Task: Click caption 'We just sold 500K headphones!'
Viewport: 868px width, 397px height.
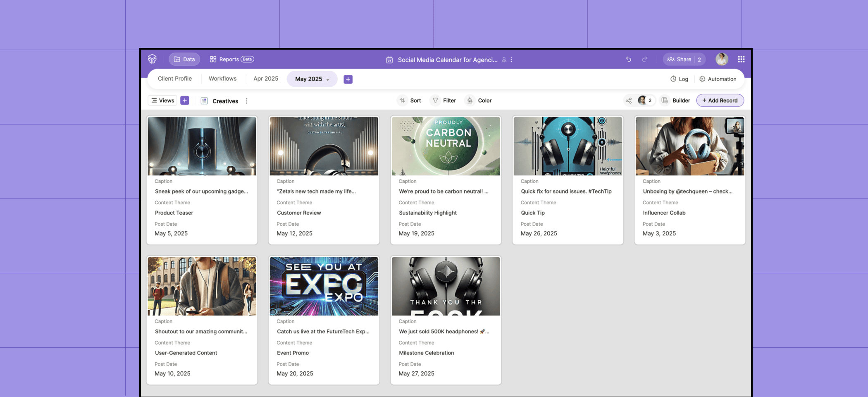Action: coord(444,332)
